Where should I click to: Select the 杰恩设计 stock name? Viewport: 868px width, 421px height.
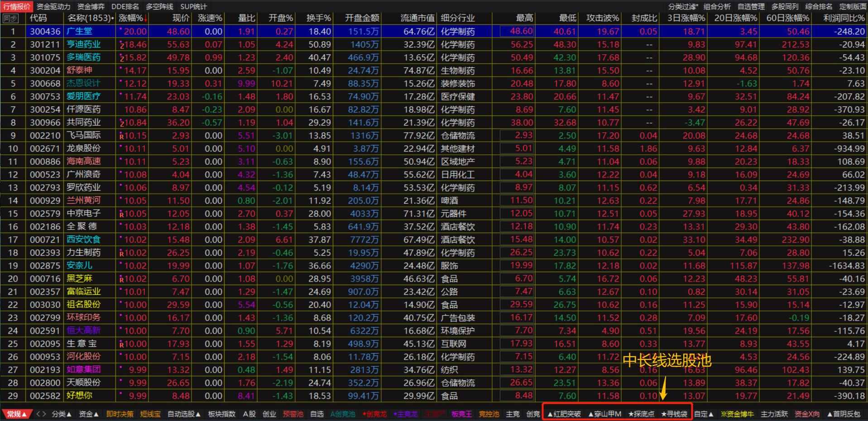tap(84, 83)
